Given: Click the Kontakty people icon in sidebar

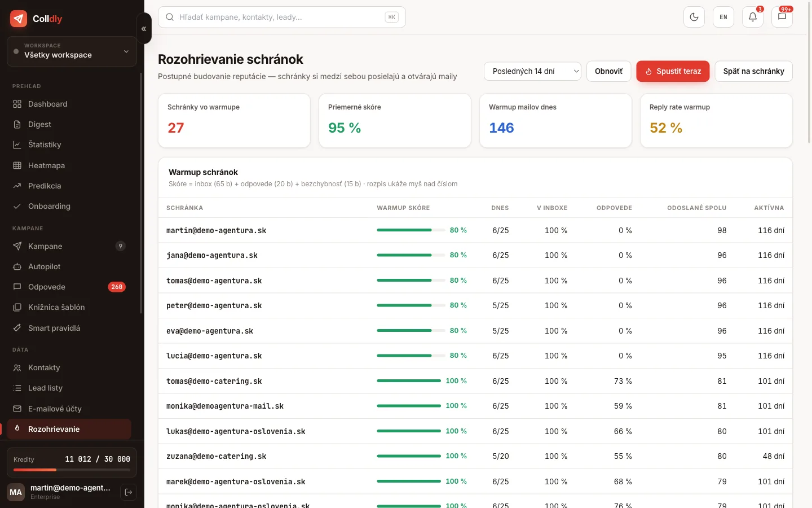Looking at the screenshot, I should 17,367.
